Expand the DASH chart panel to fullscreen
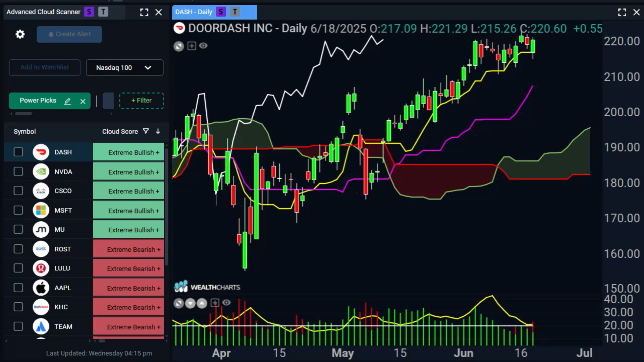 tap(622, 12)
